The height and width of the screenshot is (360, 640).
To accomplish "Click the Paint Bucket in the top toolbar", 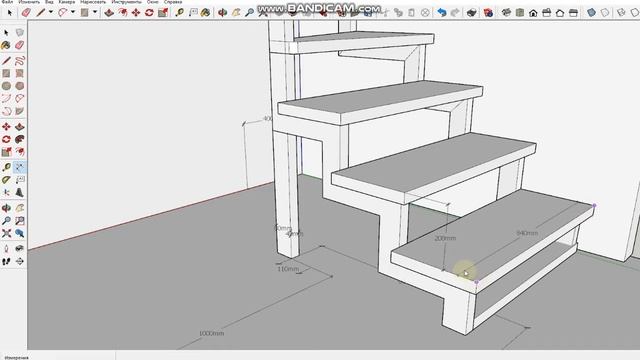I will [205, 13].
